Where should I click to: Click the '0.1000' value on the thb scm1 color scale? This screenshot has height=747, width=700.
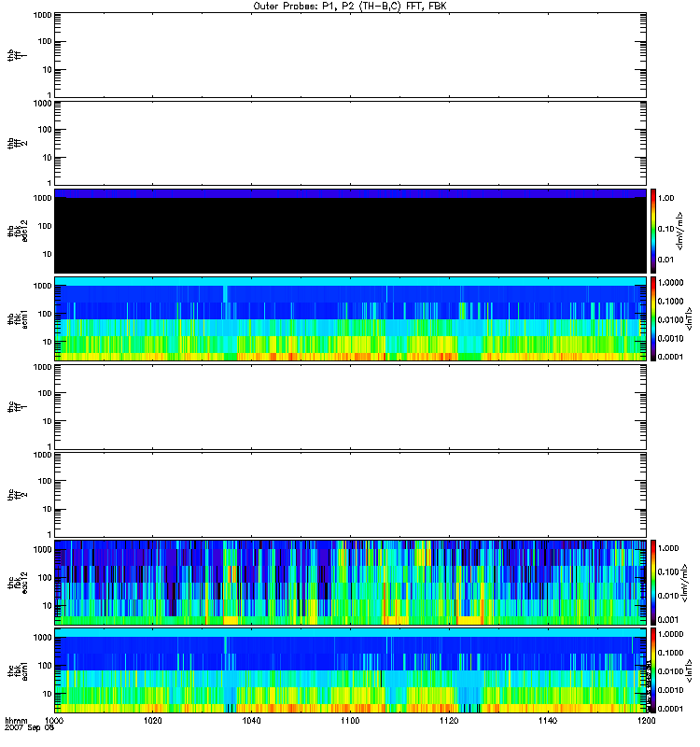click(670, 301)
